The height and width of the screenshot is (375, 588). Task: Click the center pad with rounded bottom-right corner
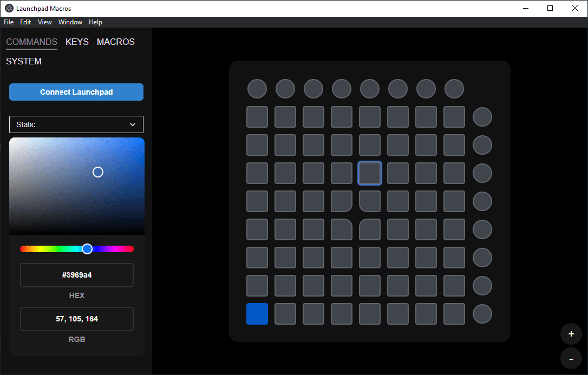[341, 201]
